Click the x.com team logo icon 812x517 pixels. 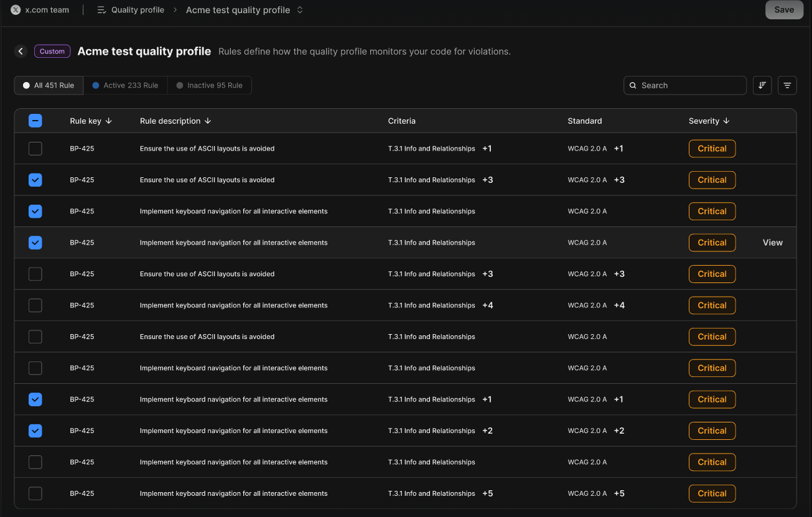click(x=16, y=10)
